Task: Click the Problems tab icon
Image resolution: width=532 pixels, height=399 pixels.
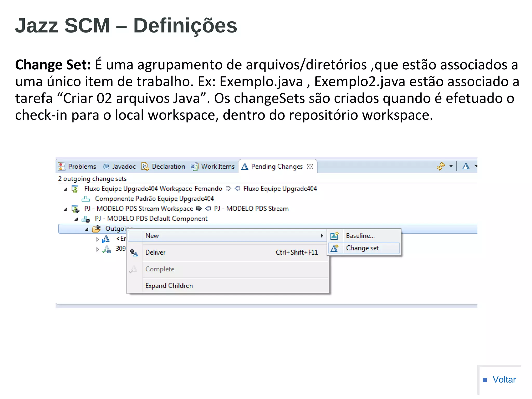Action: [62, 167]
